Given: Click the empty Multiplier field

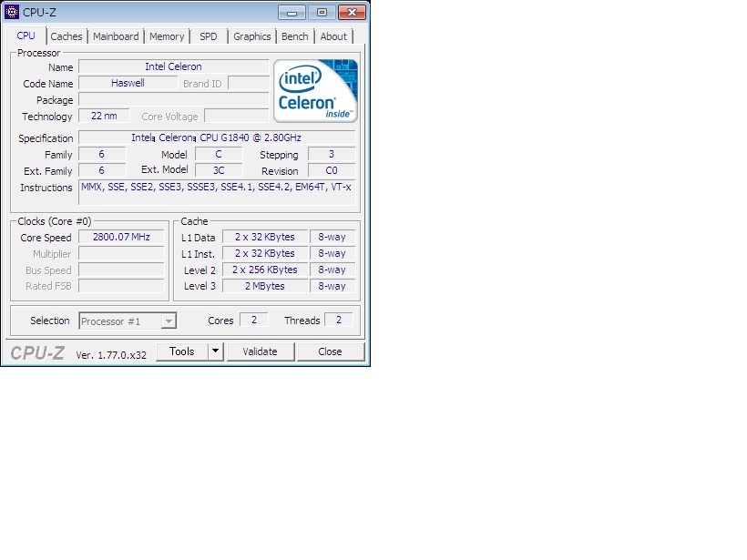Looking at the screenshot, I should [x=121, y=253].
